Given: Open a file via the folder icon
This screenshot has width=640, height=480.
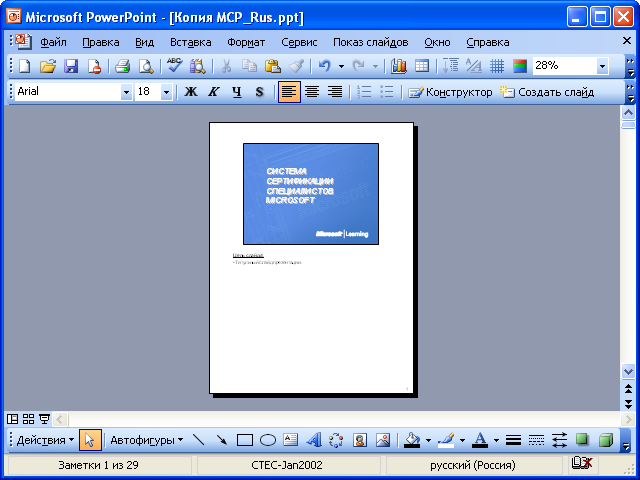Looking at the screenshot, I should (x=48, y=66).
